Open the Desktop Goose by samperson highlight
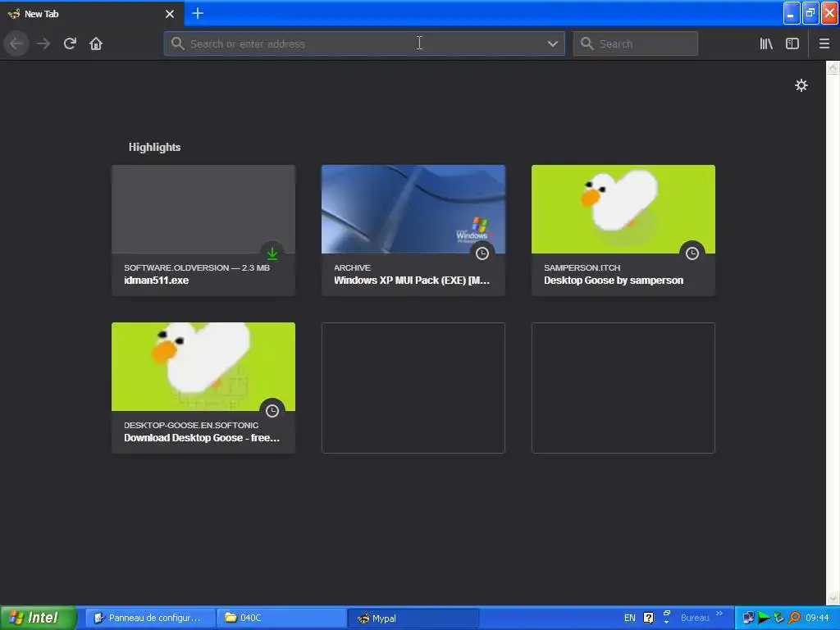The image size is (840, 630). point(623,231)
